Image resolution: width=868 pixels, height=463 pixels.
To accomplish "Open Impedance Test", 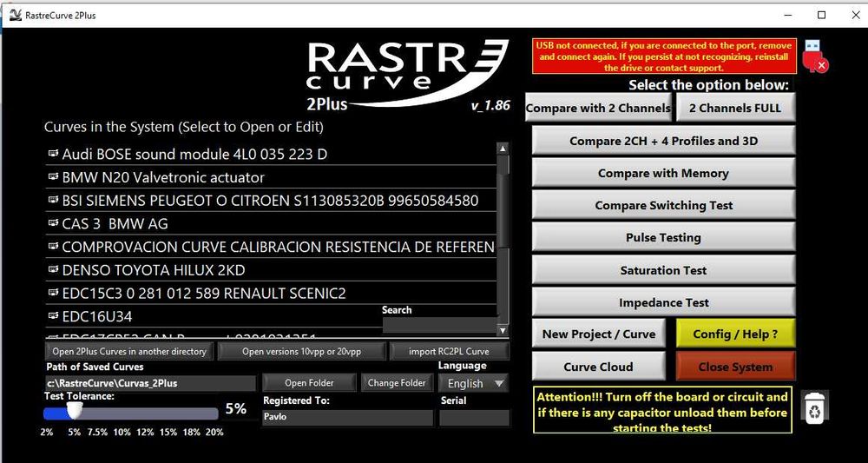I will tap(663, 302).
